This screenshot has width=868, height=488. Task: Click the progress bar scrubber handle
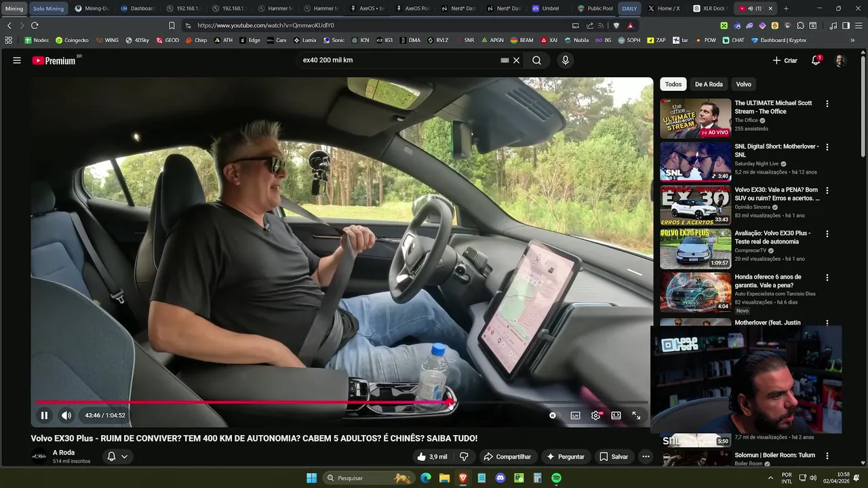(450, 403)
